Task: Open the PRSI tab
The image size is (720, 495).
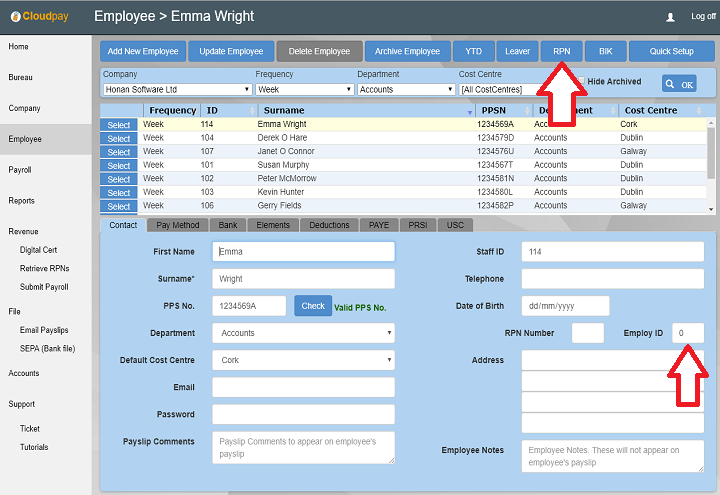Action: click(419, 225)
